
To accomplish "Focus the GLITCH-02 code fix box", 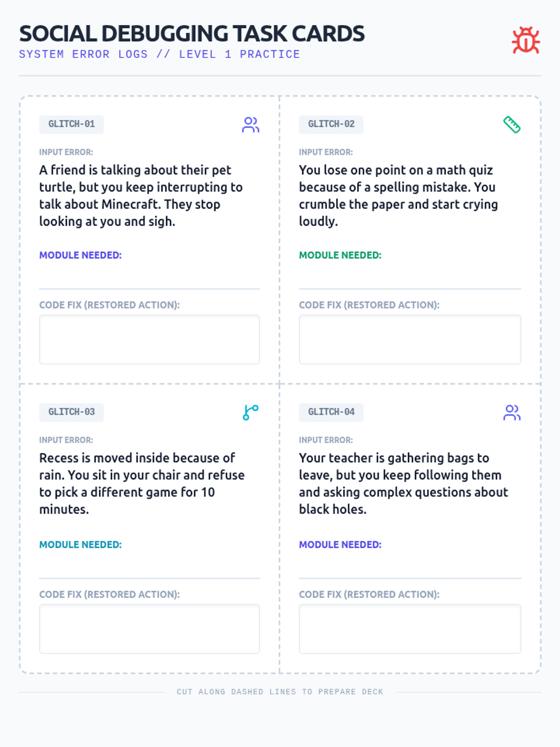I will tap(410, 339).
